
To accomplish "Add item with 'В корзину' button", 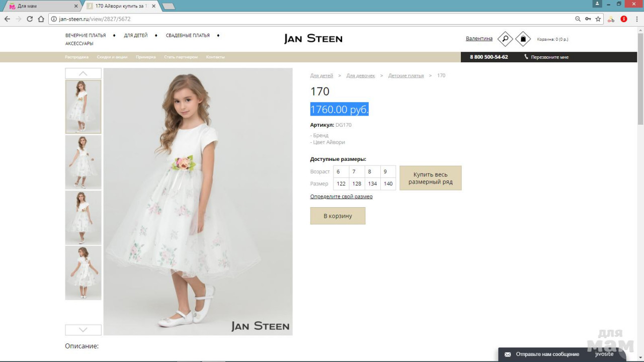I will pos(338,216).
